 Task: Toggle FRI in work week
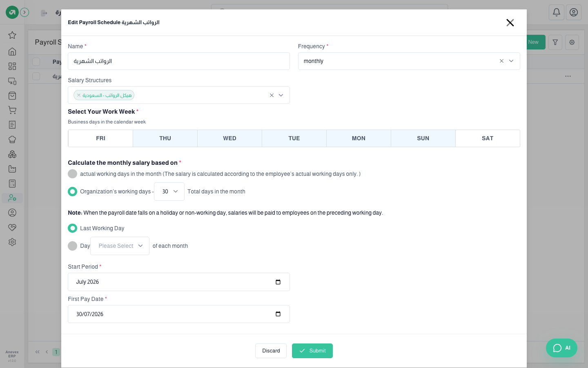click(x=101, y=138)
